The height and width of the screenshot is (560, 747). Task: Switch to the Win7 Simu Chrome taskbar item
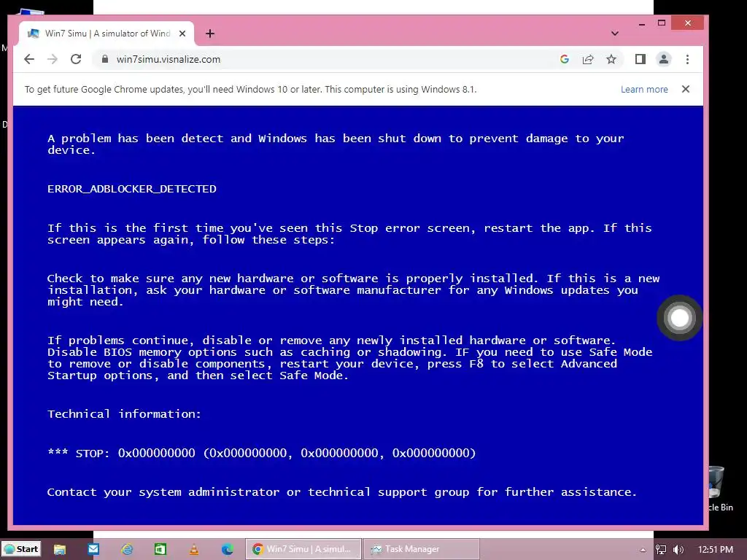click(x=303, y=549)
